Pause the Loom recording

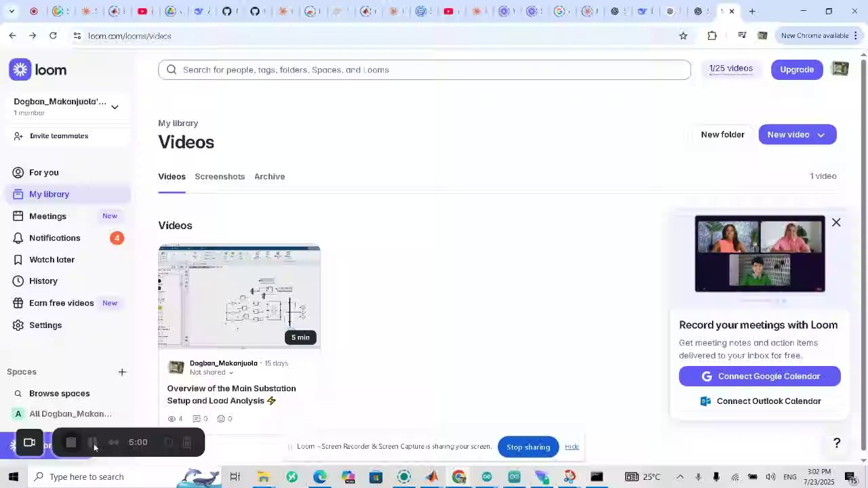[x=93, y=443]
